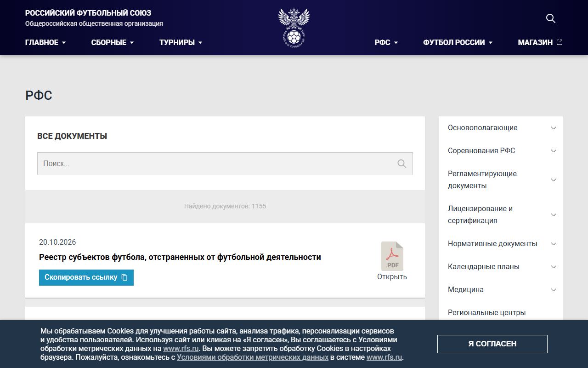Select the document date 20.10.2026
Viewport: 588px width, 368px height.
point(57,242)
